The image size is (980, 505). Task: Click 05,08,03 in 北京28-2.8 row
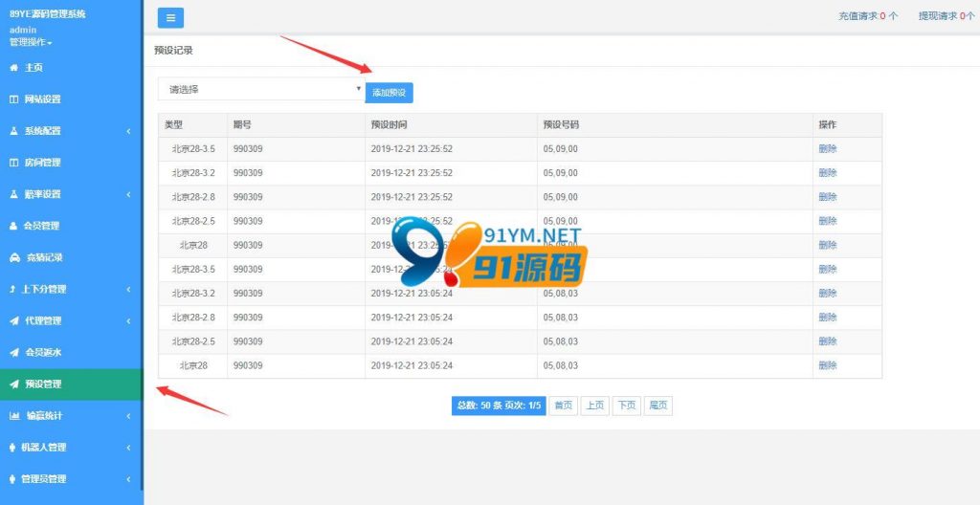pos(561,318)
